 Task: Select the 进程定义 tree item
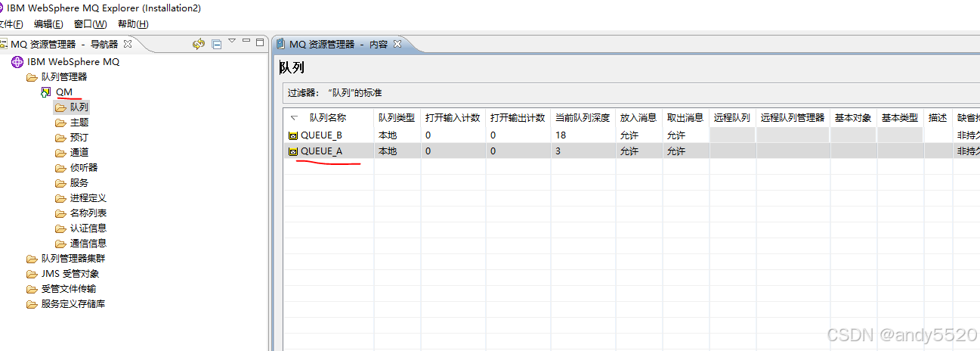click(88, 198)
